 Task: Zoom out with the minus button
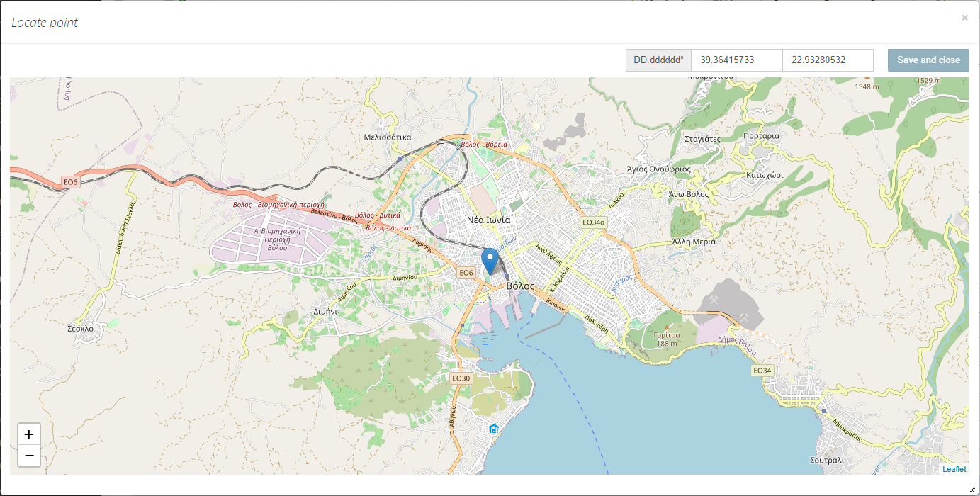pos(29,456)
